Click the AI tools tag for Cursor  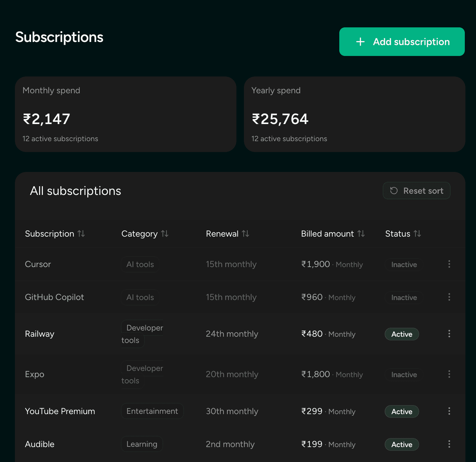click(140, 264)
